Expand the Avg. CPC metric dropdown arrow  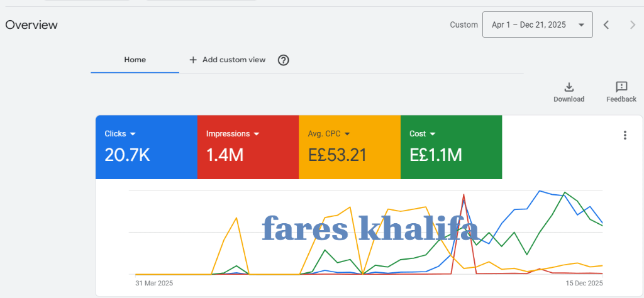[347, 134]
